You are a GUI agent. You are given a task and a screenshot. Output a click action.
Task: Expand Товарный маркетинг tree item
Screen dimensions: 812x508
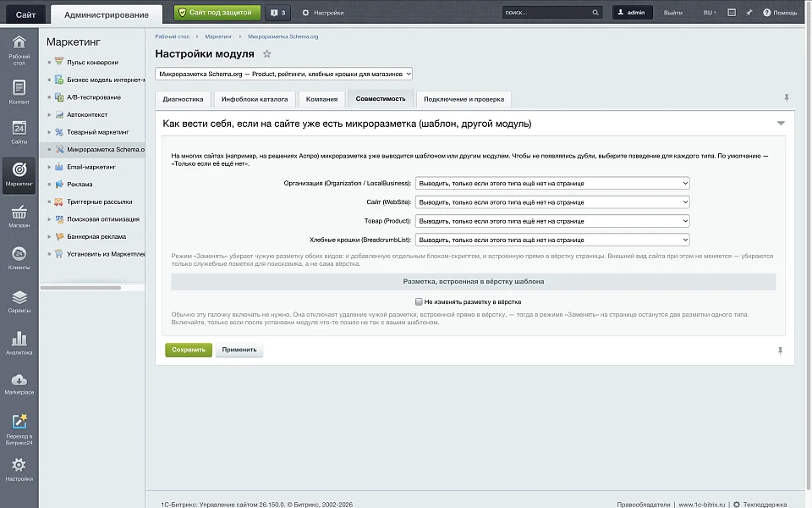click(49, 132)
